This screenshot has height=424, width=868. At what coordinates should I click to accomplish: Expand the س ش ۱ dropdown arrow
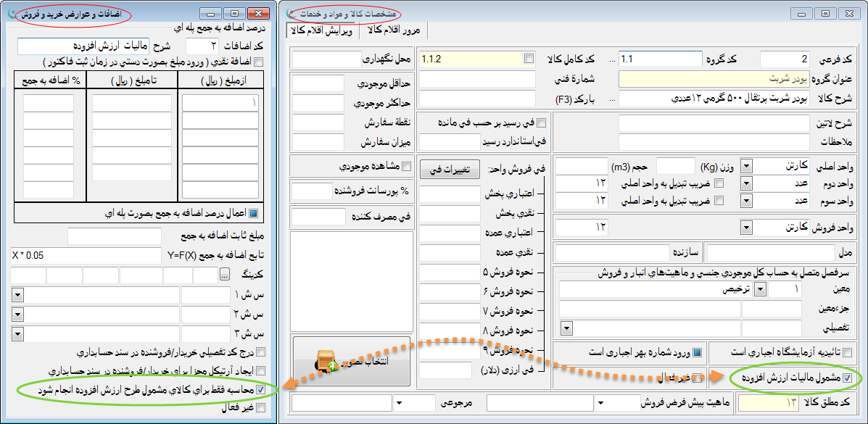pyautogui.click(x=18, y=295)
